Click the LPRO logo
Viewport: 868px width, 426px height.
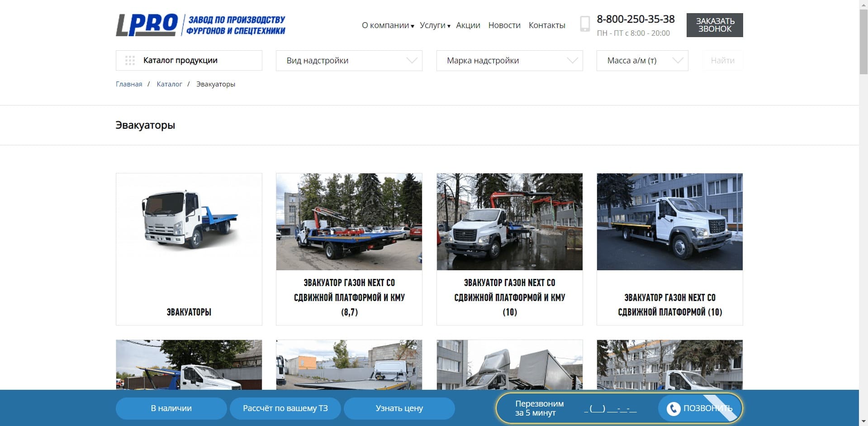[147, 24]
